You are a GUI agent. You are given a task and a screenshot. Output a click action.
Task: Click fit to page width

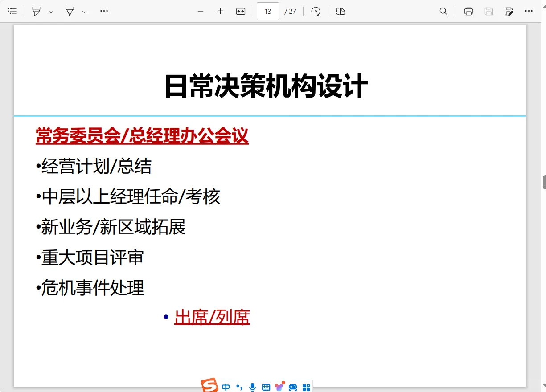[x=240, y=11]
